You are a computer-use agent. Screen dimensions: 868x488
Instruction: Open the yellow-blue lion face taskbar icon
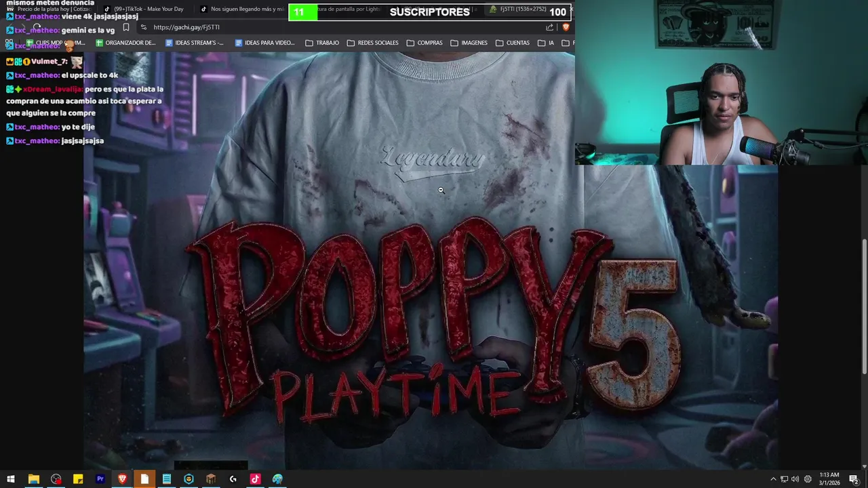pyautogui.click(x=189, y=479)
